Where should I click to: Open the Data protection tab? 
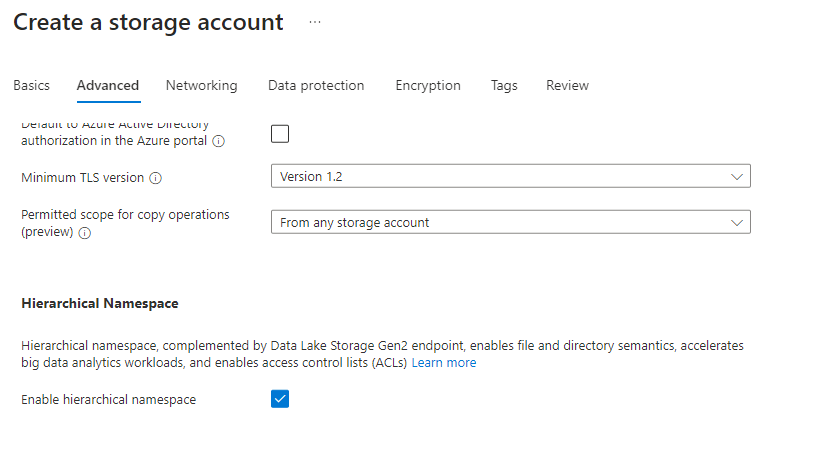316,86
